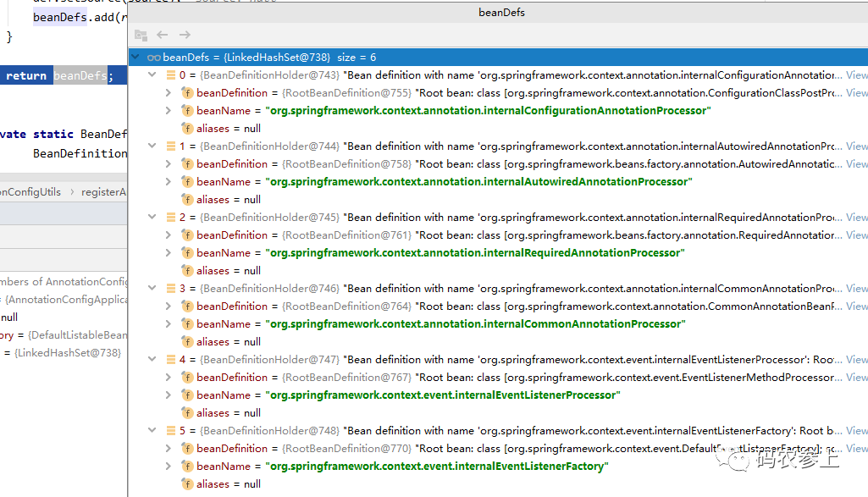Click View link on element 4 row
This screenshot has height=497, width=868.
click(856, 359)
